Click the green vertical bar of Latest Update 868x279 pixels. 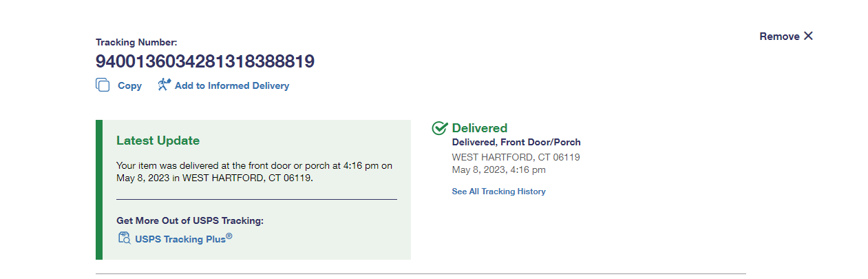99,189
